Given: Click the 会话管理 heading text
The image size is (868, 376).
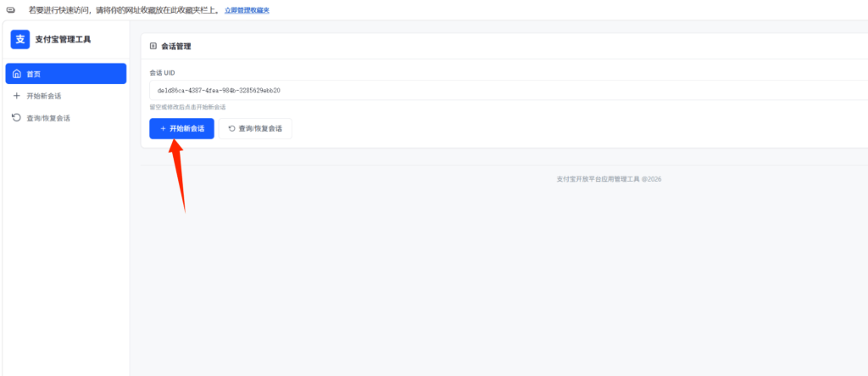Looking at the screenshot, I should 176,47.
